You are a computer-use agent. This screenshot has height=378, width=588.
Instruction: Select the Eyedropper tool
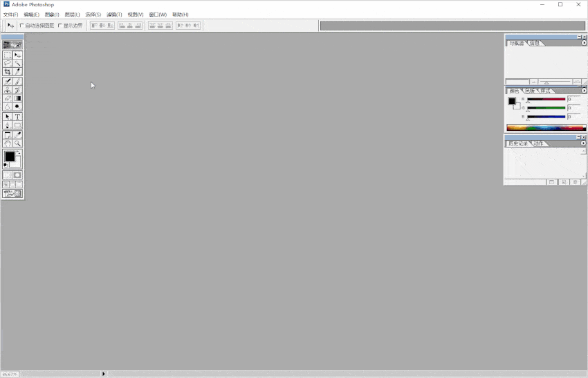(17, 135)
